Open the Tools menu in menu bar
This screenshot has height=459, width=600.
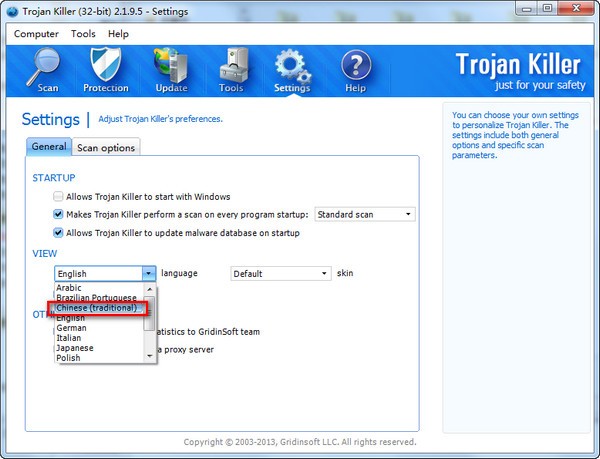pos(83,34)
